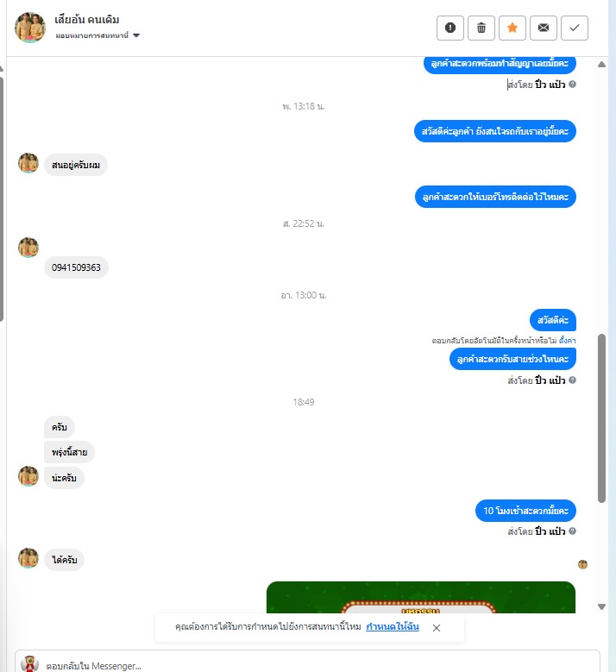616x672 pixels.
Task: Click scroll down arrow of chat
Action: click(602, 606)
